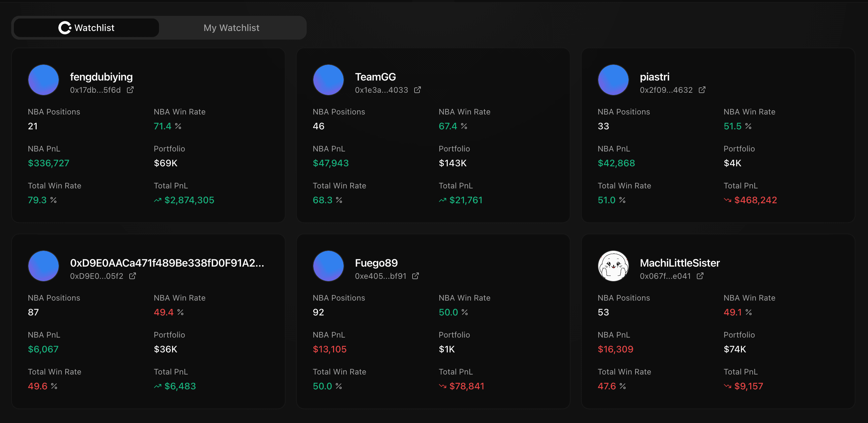
Task: Open external link for MachiLittleSister's address
Action: (x=700, y=276)
